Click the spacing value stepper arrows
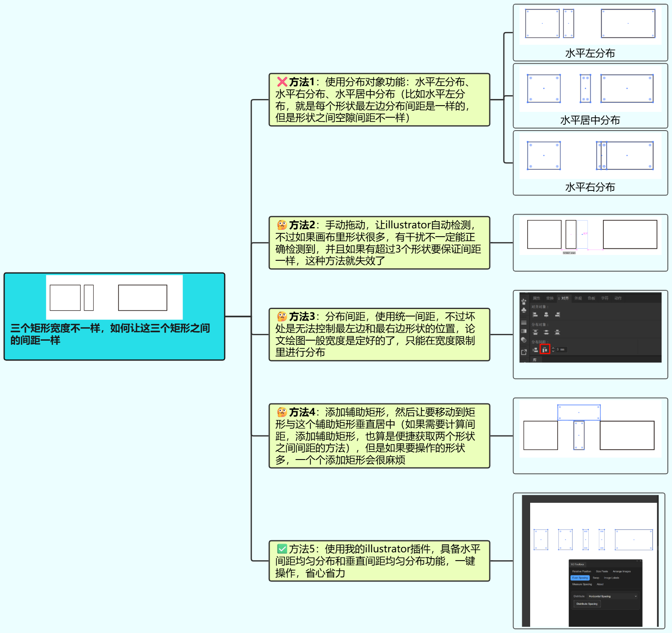Viewport: 672px width, 633px height. [553, 349]
